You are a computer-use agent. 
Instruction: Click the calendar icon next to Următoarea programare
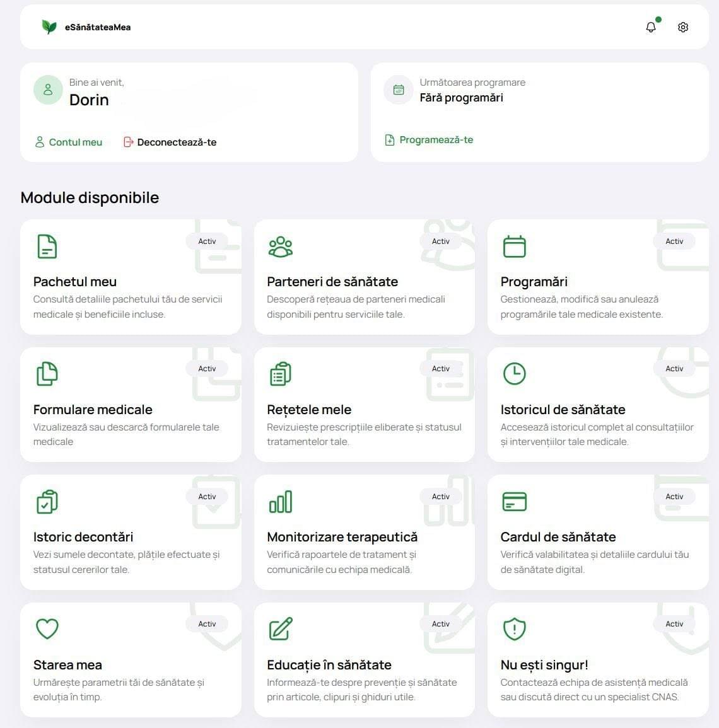click(x=399, y=90)
